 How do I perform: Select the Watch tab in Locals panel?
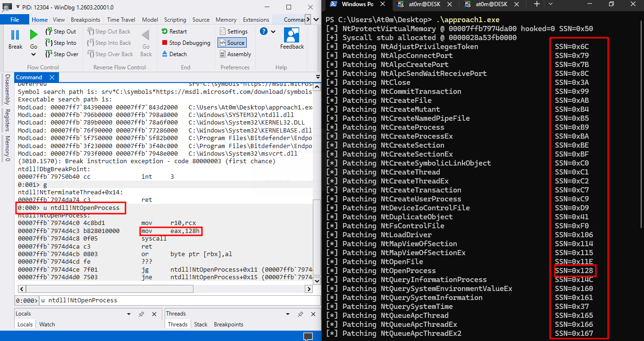(47, 324)
